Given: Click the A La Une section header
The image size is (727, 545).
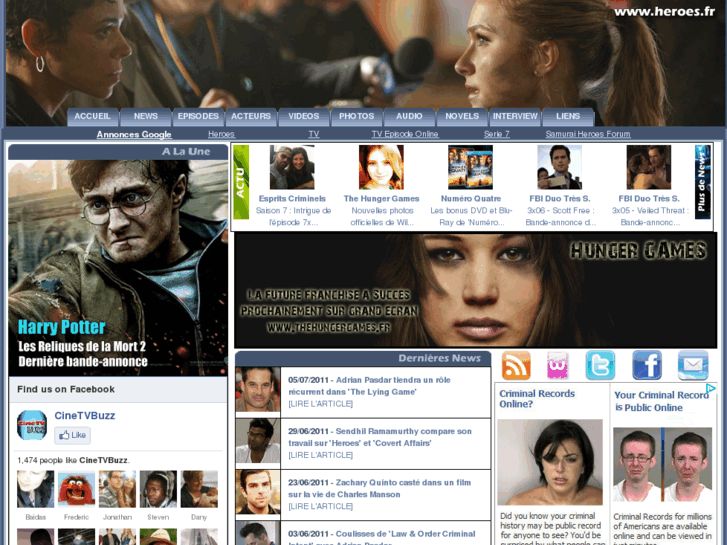Looking at the screenshot, I should 118,152.
